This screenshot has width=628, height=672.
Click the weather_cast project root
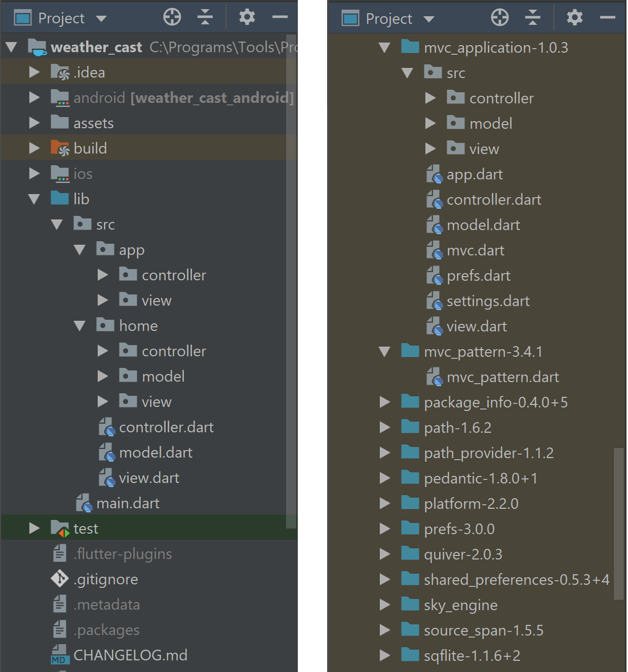[96, 47]
